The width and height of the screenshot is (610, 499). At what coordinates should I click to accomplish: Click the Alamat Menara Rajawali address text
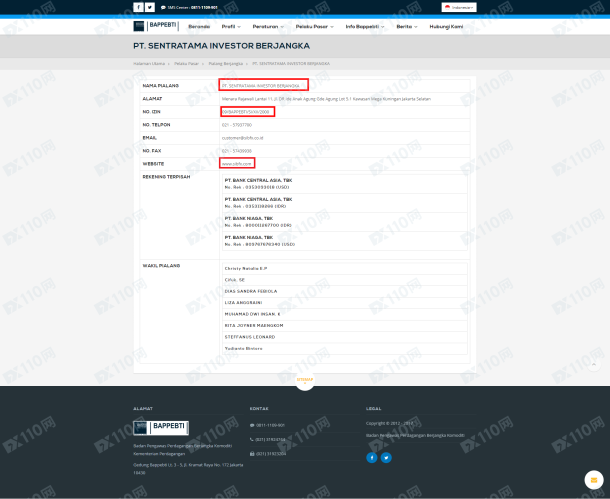coord(326,99)
